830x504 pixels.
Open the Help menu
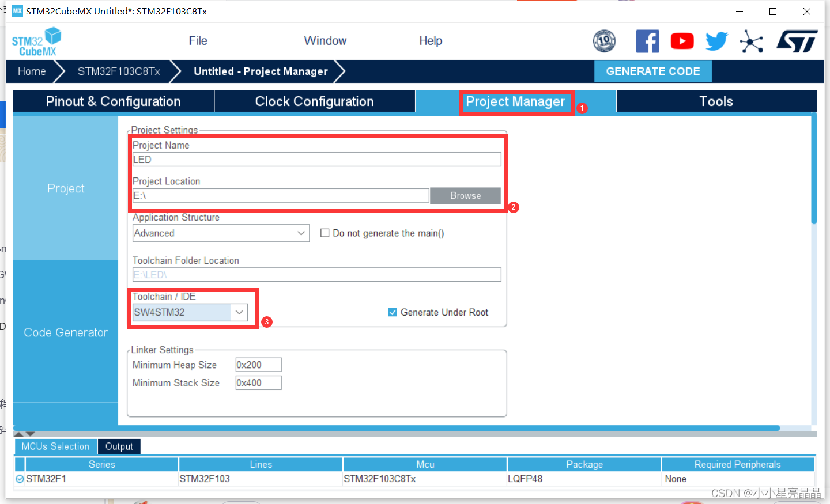click(431, 41)
